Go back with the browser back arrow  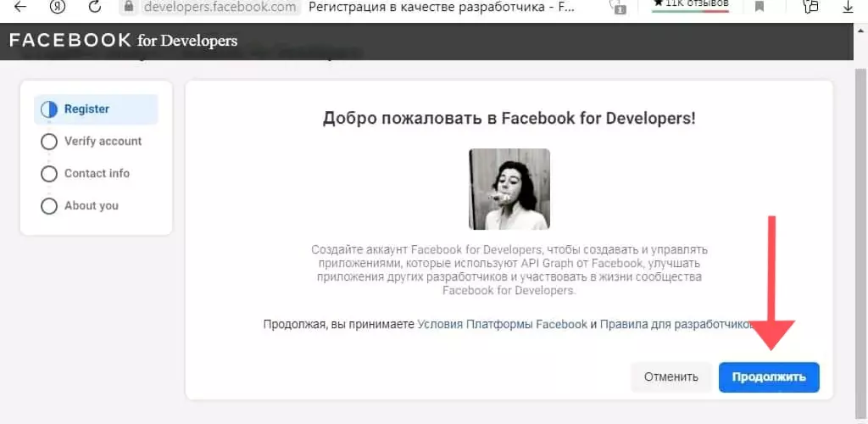point(19,7)
